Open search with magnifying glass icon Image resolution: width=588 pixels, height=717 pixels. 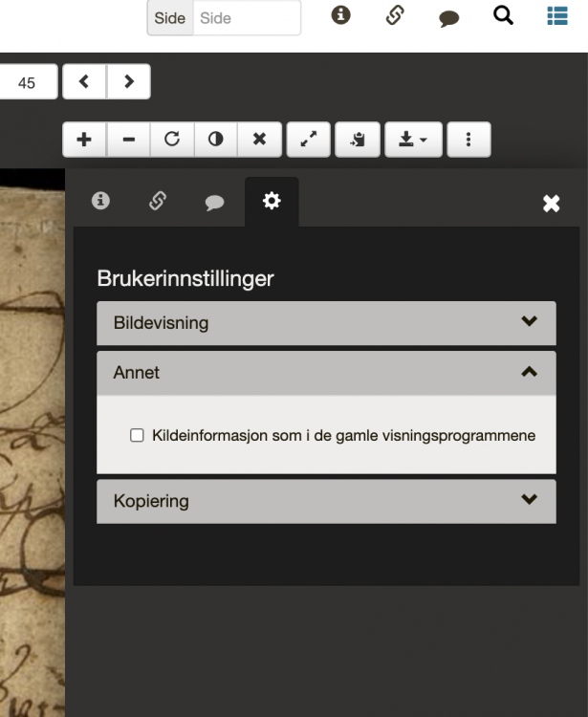coord(503,15)
